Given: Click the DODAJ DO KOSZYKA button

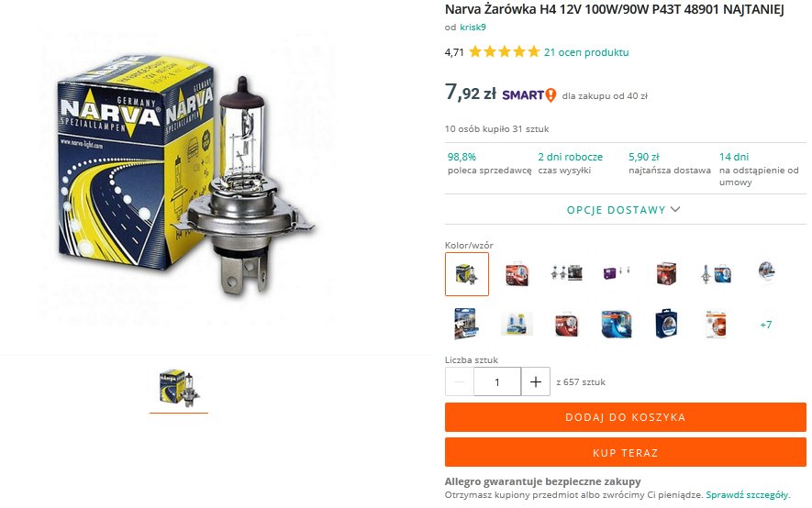Looking at the screenshot, I should [x=626, y=417].
